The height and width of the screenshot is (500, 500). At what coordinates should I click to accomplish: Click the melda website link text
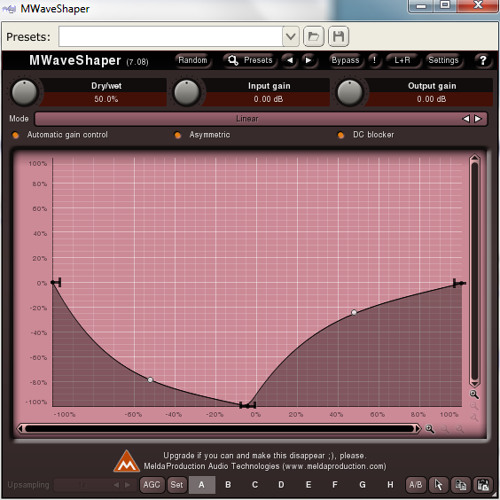pyautogui.click(x=334, y=466)
